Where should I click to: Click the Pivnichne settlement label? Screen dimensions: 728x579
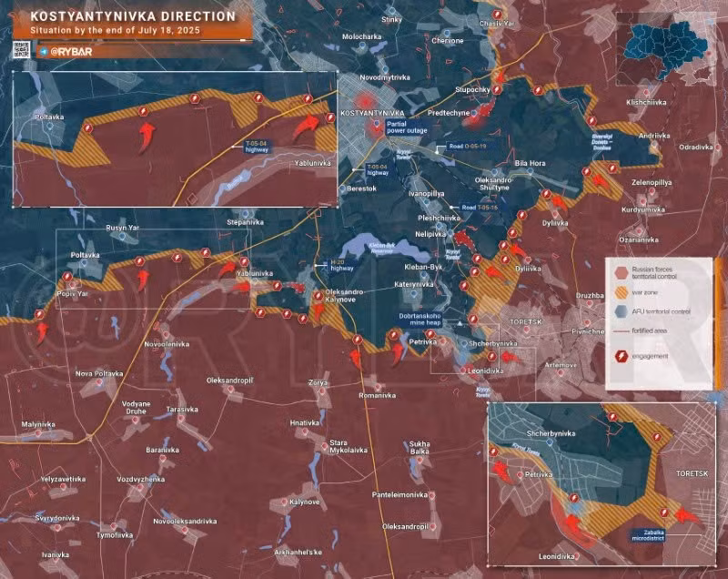[588, 331]
